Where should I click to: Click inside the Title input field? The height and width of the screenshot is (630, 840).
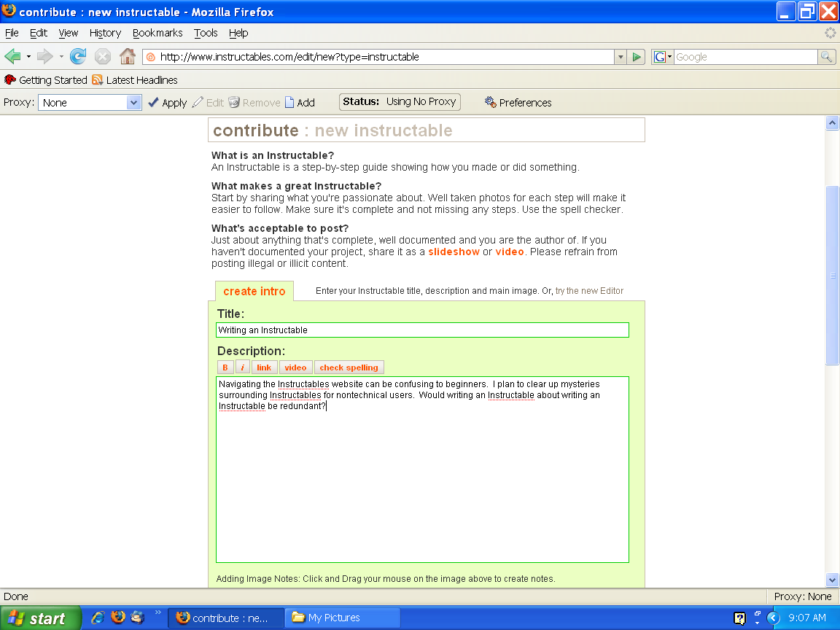(x=422, y=330)
